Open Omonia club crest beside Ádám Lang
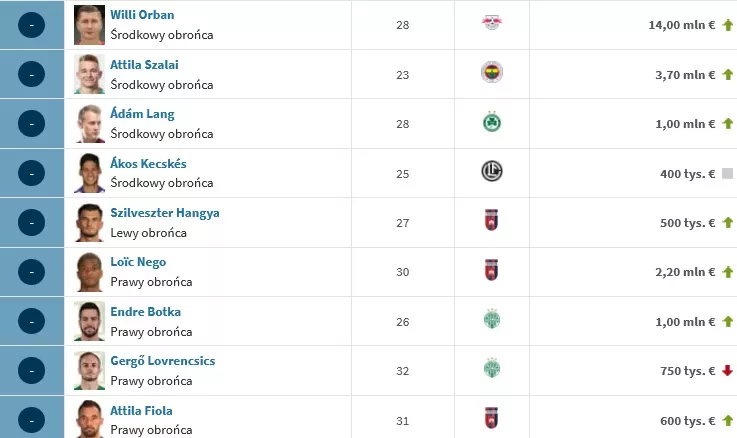 point(492,123)
